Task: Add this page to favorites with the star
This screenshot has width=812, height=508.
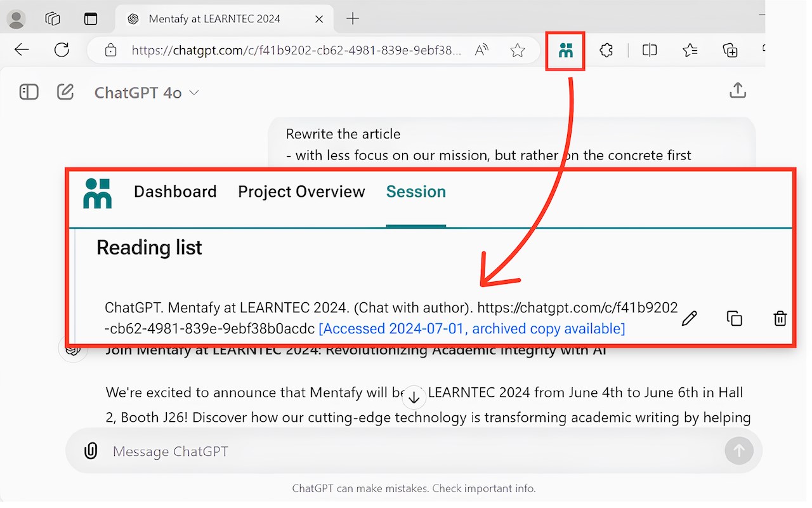Action: pyautogui.click(x=518, y=50)
